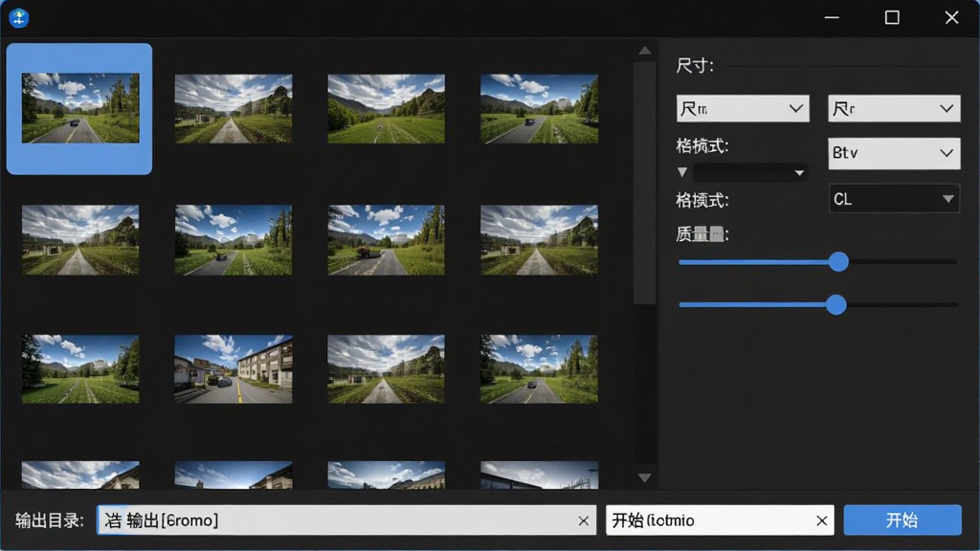Select the first thumbnail in the second row
This screenshot has height=551, width=980.
click(x=80, y=240)
